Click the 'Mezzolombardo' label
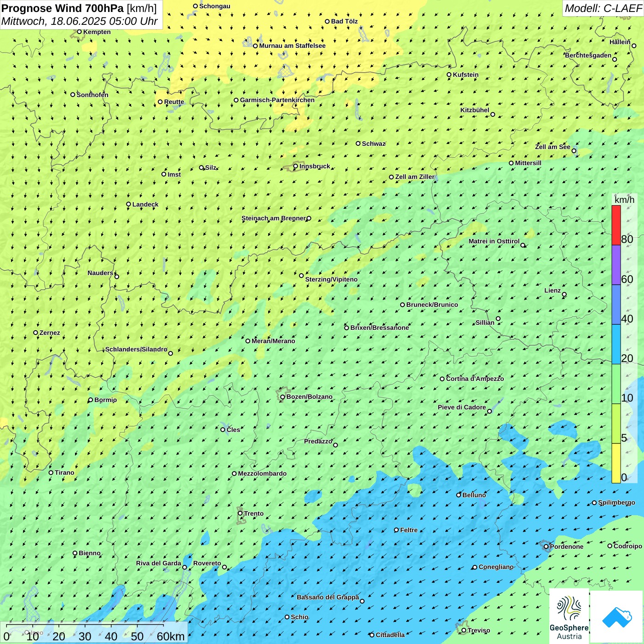This screenshot has height=644, width=644. tap(262, 473)
